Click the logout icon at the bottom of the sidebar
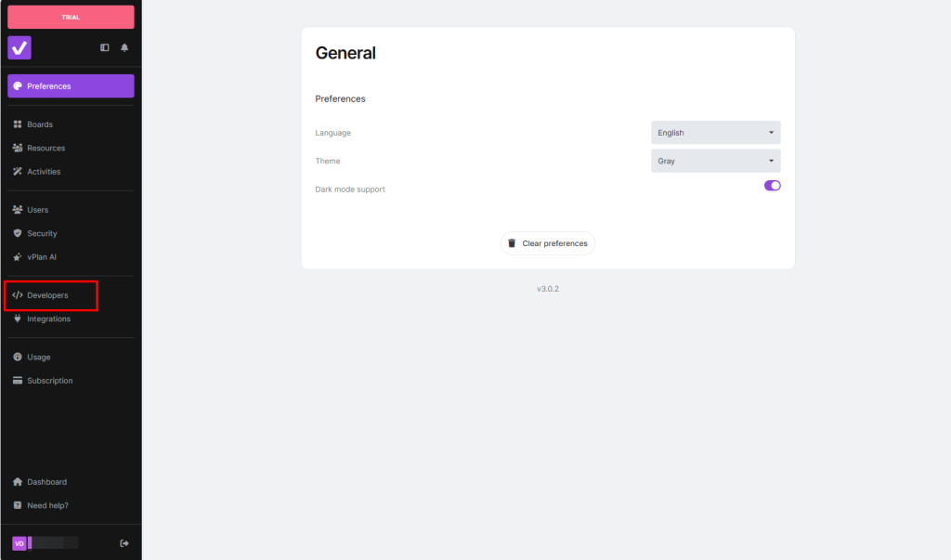 (124, 543)
